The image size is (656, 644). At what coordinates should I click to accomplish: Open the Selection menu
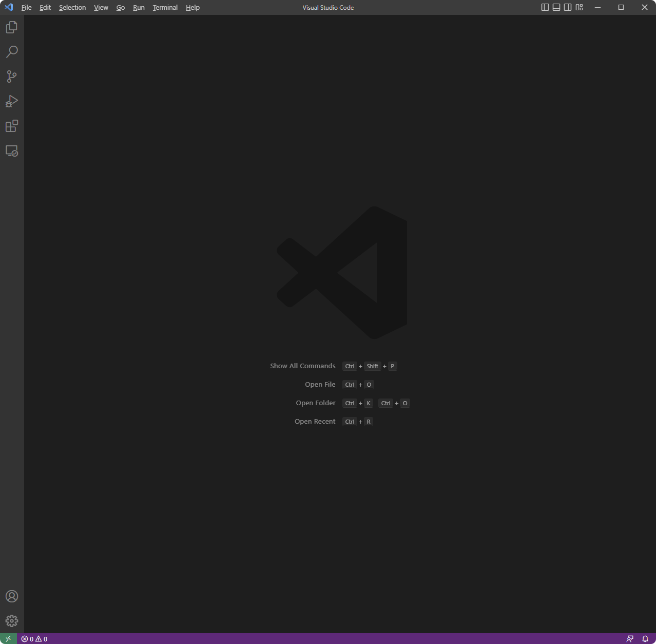coord(72,7)
